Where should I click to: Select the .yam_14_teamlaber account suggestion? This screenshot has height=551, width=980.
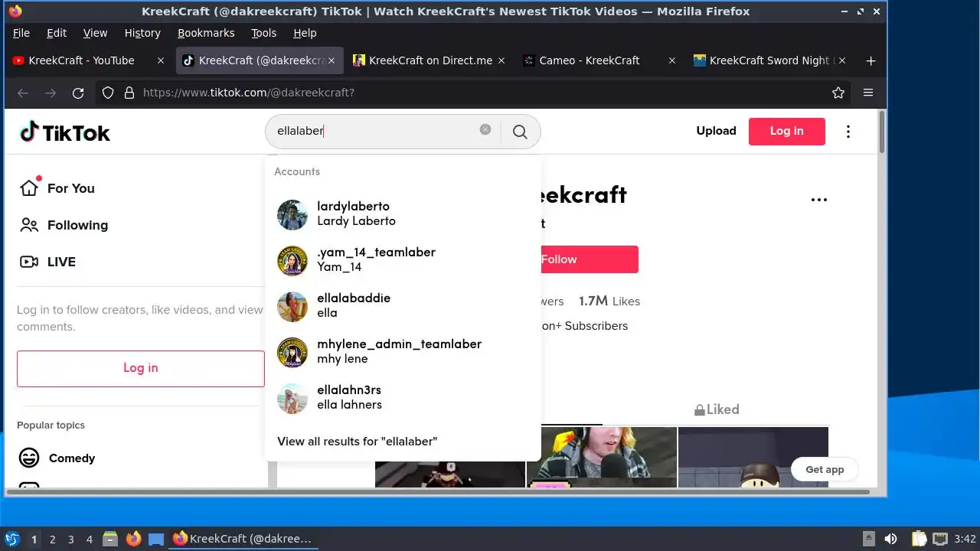pyautogui.click(x=403, y=260)
